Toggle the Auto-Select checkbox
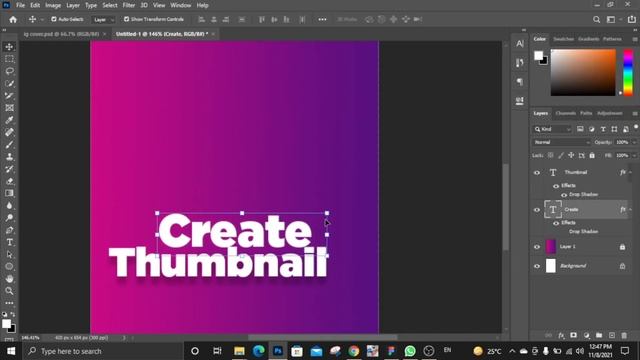 pos(53,19)
